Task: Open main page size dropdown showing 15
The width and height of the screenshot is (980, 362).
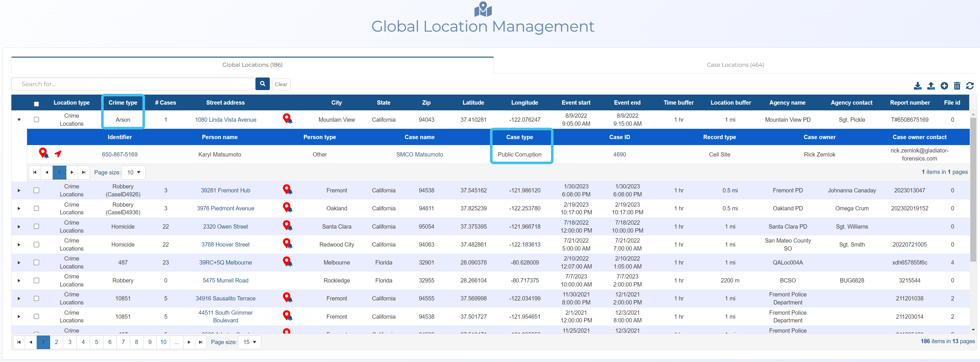Action: pyautogui.click(x=250, y=342)
